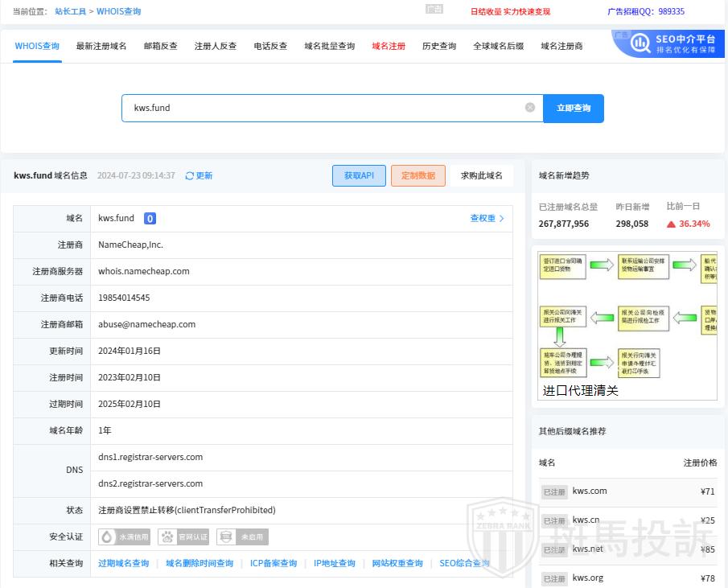Click the refresh 更新 icon

click(190, 175)
